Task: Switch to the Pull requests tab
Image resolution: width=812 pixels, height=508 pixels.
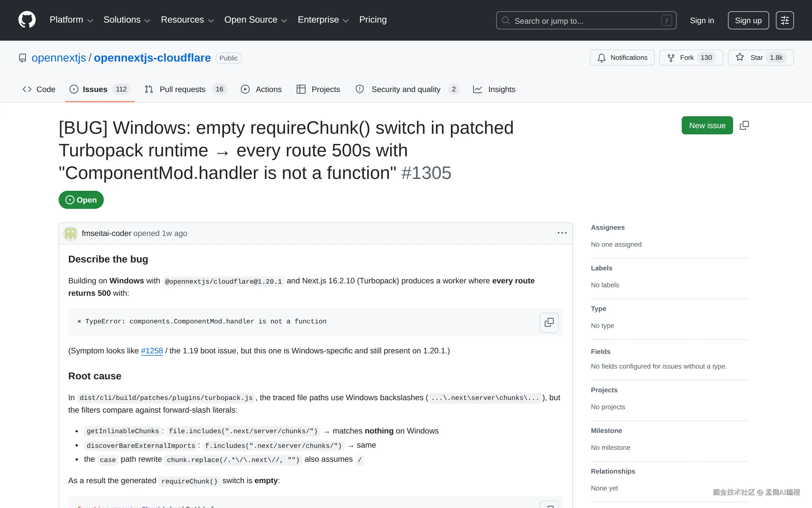Action: tap(186, 89)
